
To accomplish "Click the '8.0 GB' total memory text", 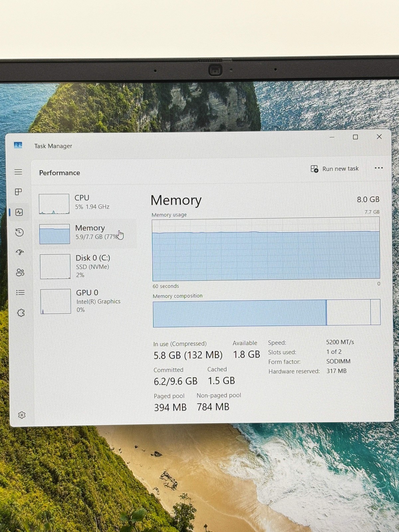I will point(368,199).
